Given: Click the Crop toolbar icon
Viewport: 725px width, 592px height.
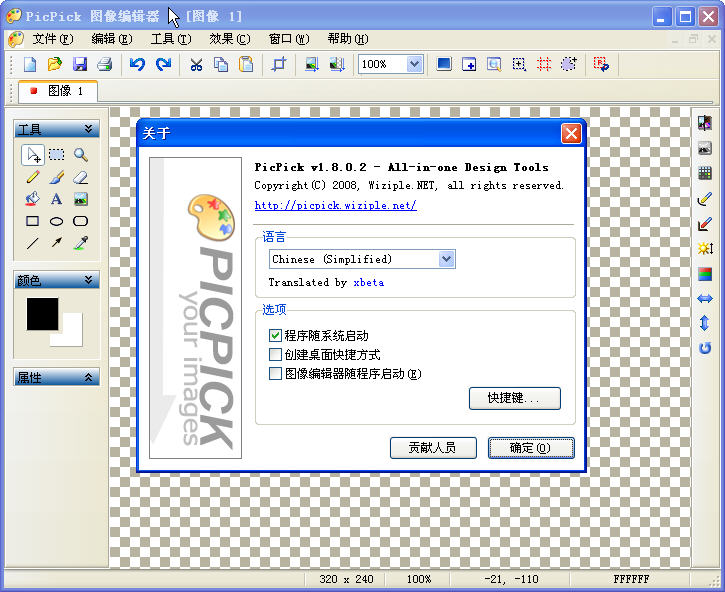Looking at the screenshot, I should 279,64.
